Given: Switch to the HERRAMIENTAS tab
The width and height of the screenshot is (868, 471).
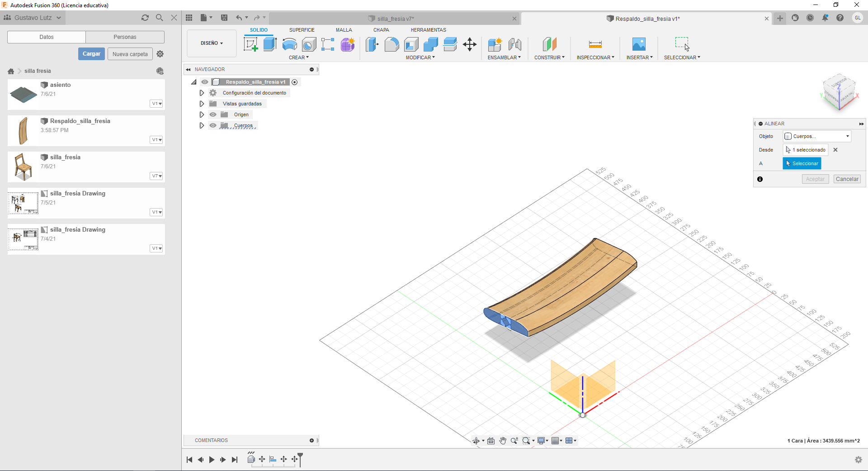Looking at the screenshot, I should click(x=428, y=30).
